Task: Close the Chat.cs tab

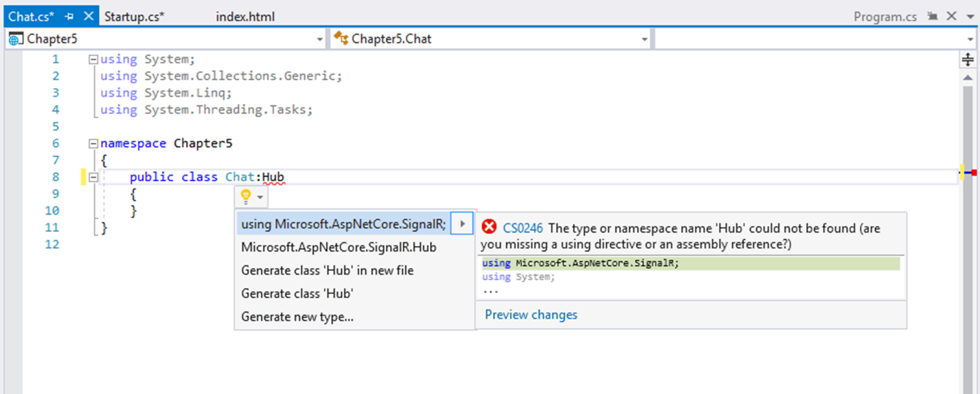Action: coord(88,16)
